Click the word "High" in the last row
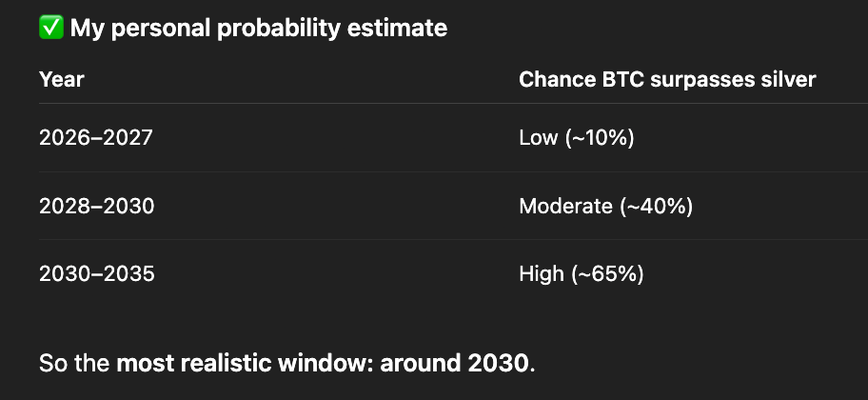Screen dimensions: 868x400 [542, 275]
